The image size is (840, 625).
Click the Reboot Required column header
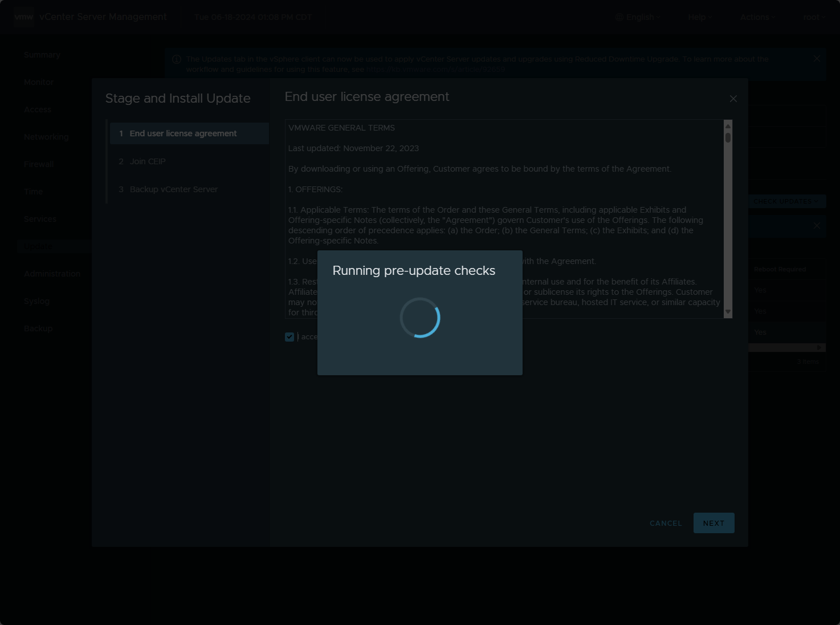pyautogui.click(x=780, y=269)
